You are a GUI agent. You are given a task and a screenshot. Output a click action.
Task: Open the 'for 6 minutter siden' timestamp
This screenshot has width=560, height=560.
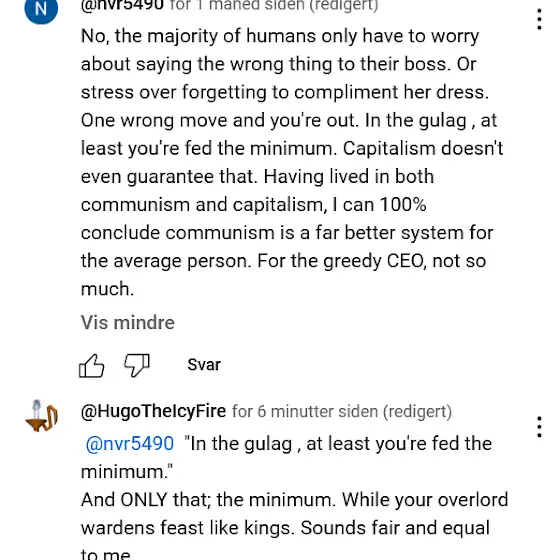coord(305,411)
